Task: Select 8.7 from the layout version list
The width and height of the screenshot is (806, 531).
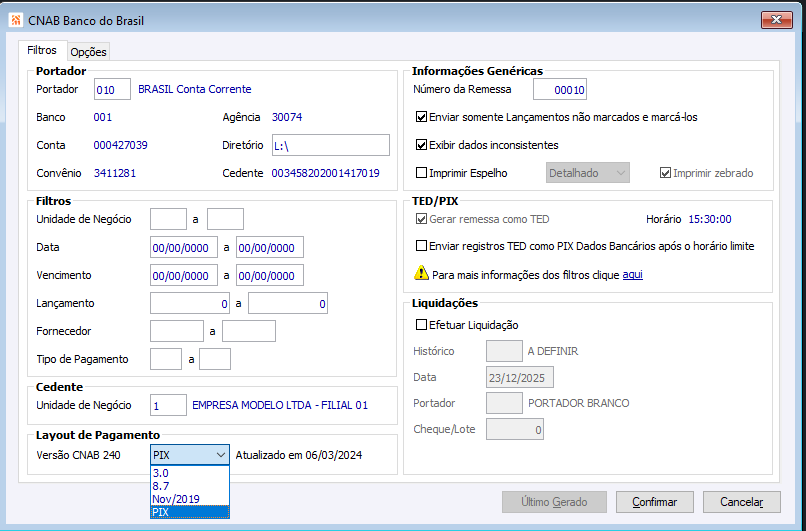Action: pyautogui.click(x=160, y=485)
